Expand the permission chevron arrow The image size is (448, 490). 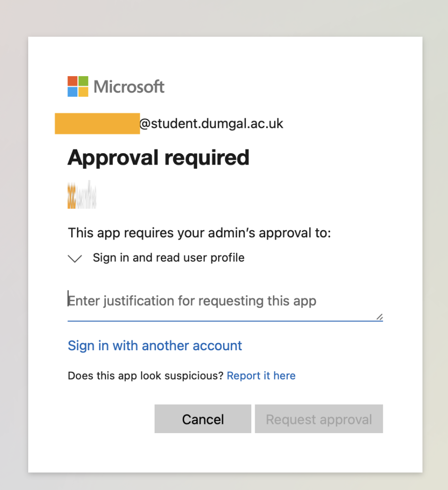click(75, 258)
